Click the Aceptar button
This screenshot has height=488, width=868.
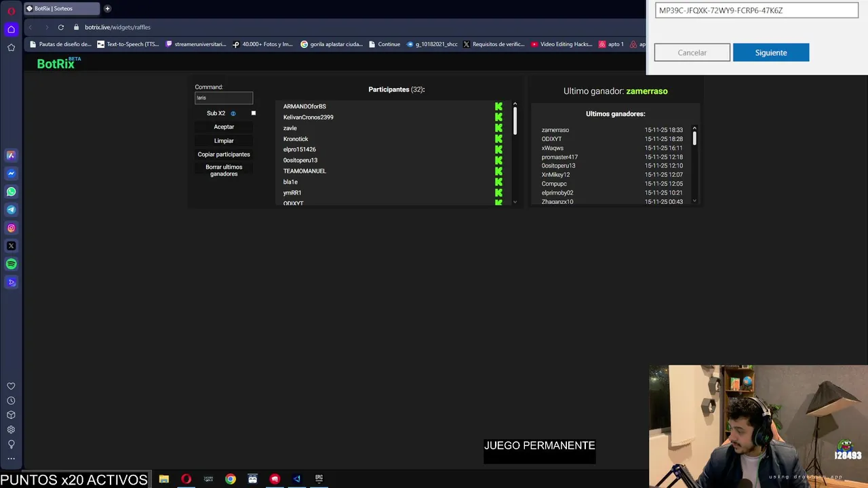224,127
